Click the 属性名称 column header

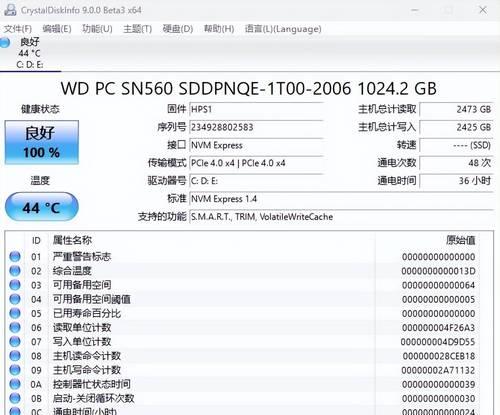72,240
